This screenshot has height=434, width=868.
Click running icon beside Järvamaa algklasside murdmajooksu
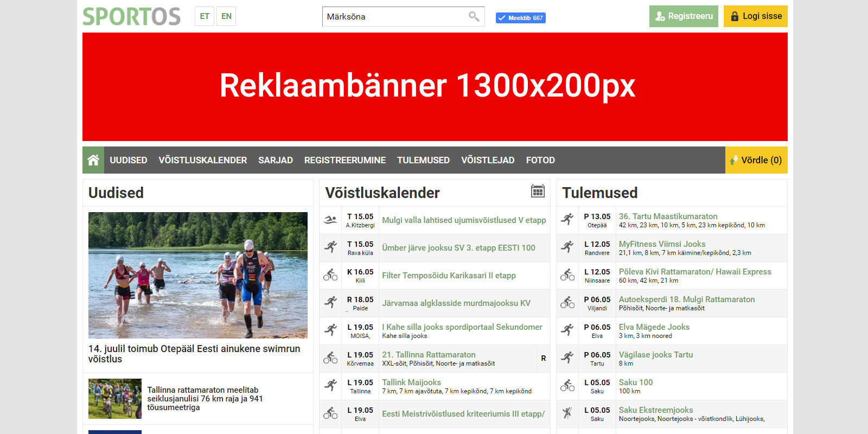(330, 303)
